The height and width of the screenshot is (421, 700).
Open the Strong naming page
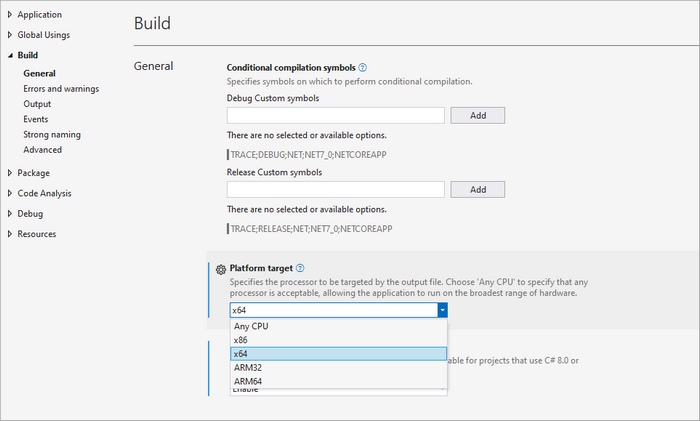[52, 134]
